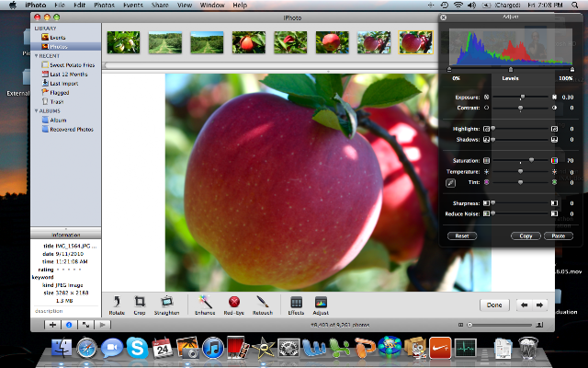Enter full screen mode button
Screen dimensions: 588x368
[x=85, y=325]
